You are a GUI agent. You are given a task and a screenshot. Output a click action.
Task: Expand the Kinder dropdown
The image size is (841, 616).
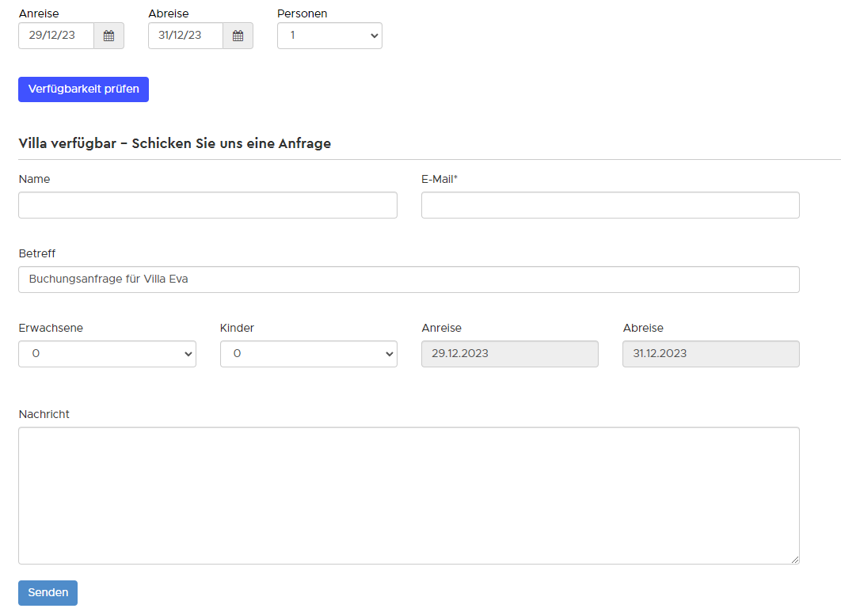308,354
